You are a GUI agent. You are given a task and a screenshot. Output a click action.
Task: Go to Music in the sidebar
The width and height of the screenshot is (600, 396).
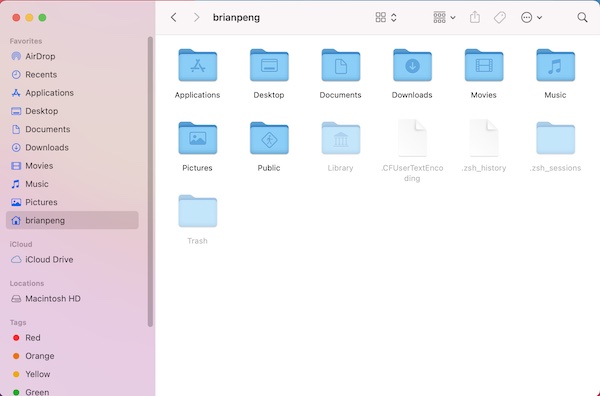(72, 184)
